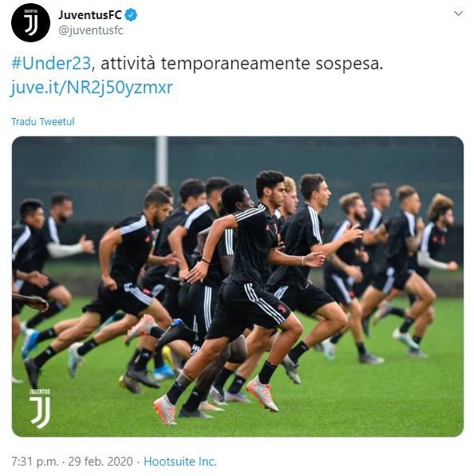Open the Hootsuite Inc. source link
The height and width of the screenshot is (476, 474).
[x=180, y=462]
